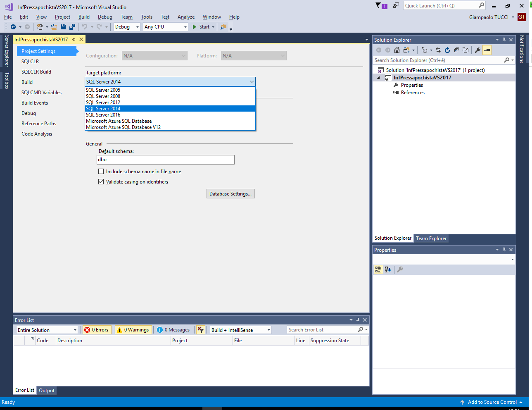
Task: Select SQL Server 2016 from the list
Action: (170, 115)
